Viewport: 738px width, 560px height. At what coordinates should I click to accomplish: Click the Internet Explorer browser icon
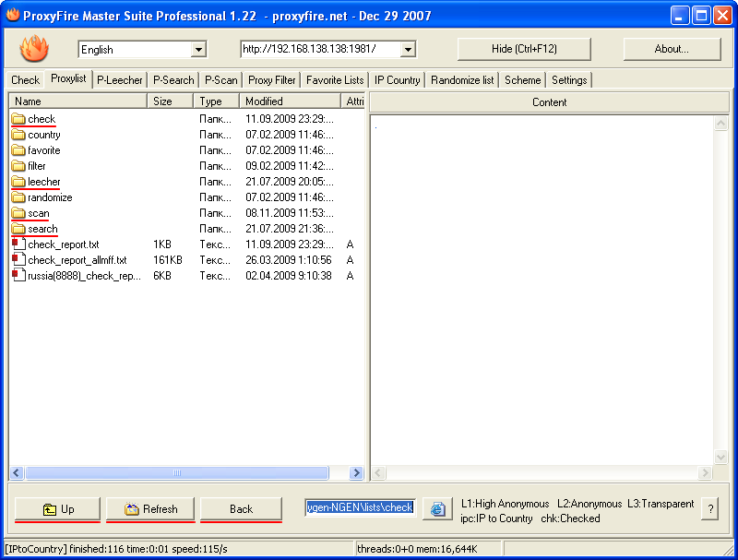tap(437, 509)
